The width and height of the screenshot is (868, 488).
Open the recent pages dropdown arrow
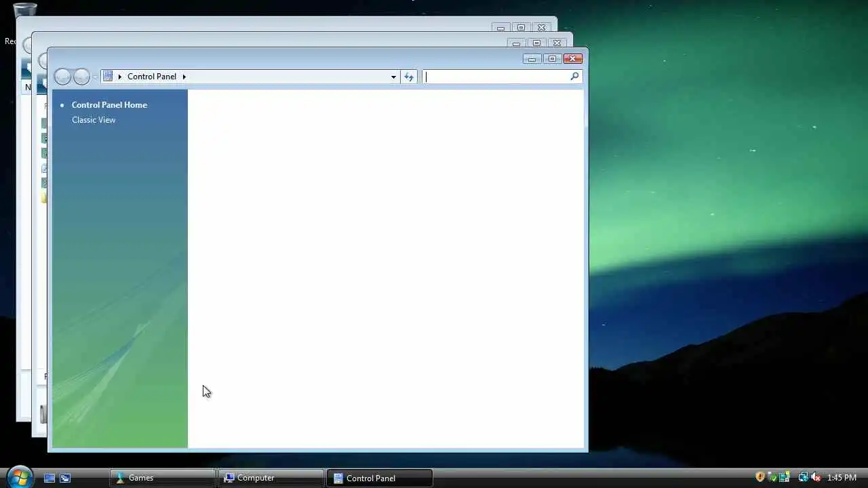[95, 77]
